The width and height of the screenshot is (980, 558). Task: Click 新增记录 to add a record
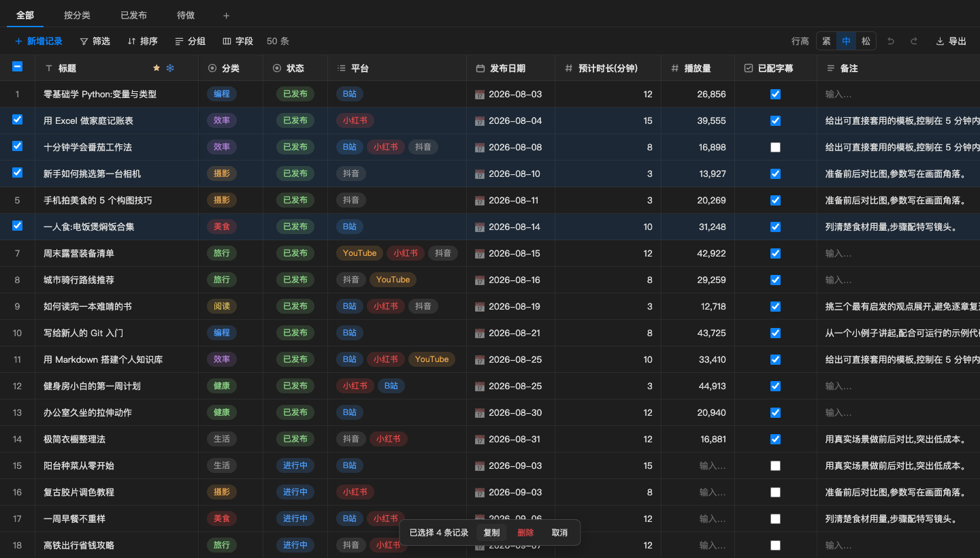pyautogui.click(x=39, y=42)
